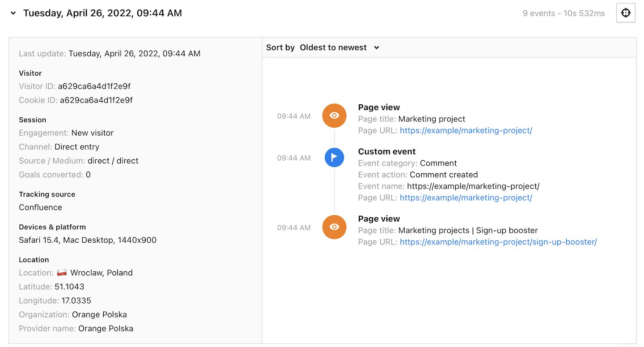Click the Poland flag icon
644x347 pixels.
(62, 273)
